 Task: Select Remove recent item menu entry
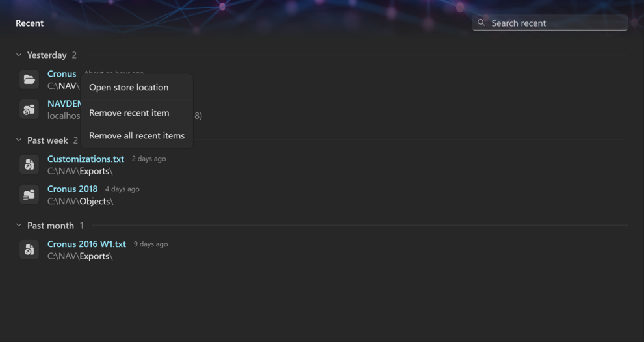pos(136,112)
